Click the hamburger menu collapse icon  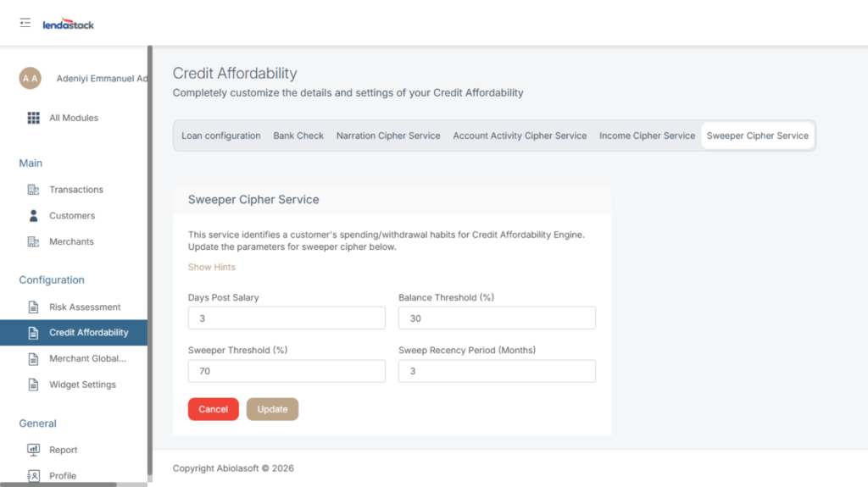25,23
